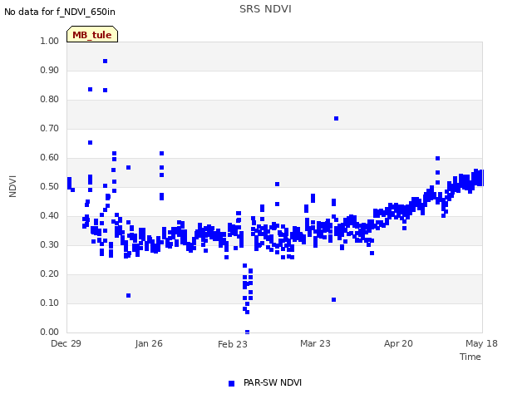Click the Jan 26 axis label
Viewport: 532px width, 399px height.
[x=149, y=343]
